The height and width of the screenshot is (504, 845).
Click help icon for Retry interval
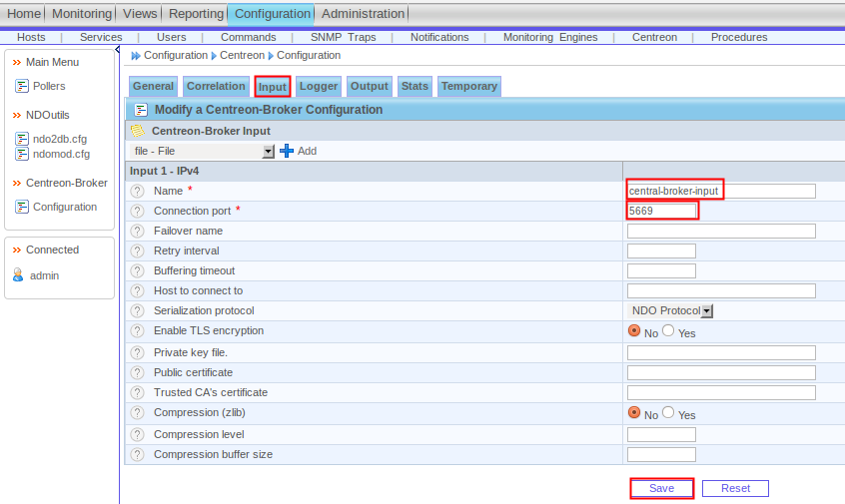(x=138, y=251)
